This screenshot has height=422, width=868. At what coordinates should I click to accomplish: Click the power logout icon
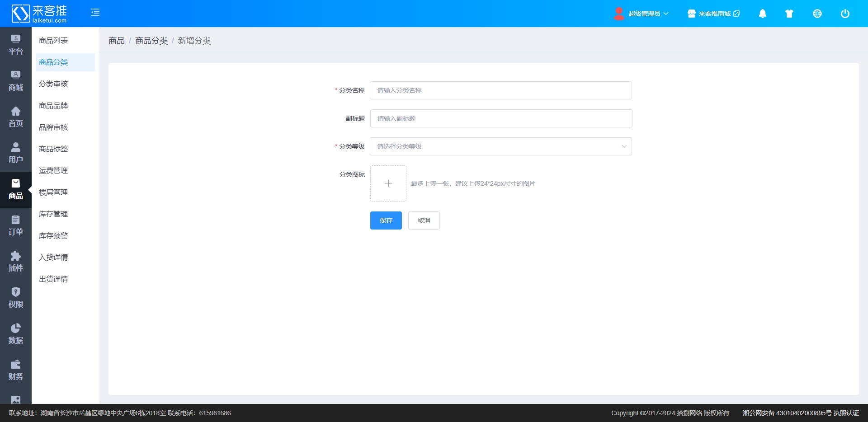tap(844, 14)
